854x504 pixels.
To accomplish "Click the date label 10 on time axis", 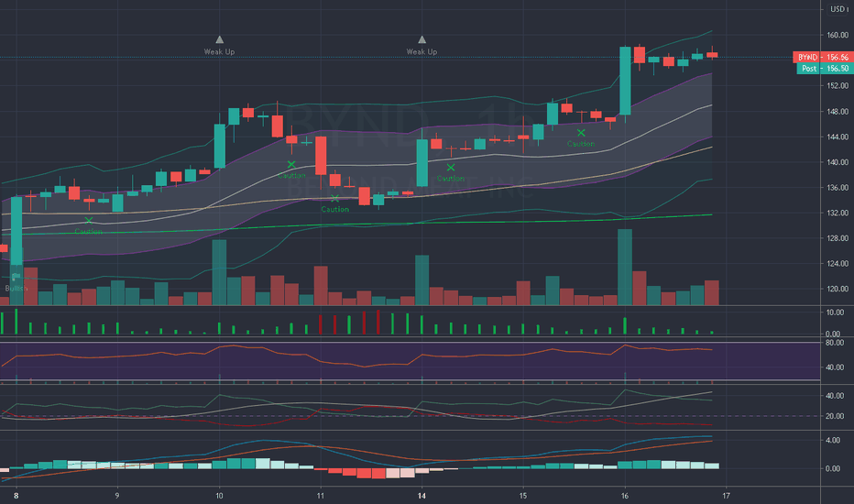I will (x=219, y=496).
